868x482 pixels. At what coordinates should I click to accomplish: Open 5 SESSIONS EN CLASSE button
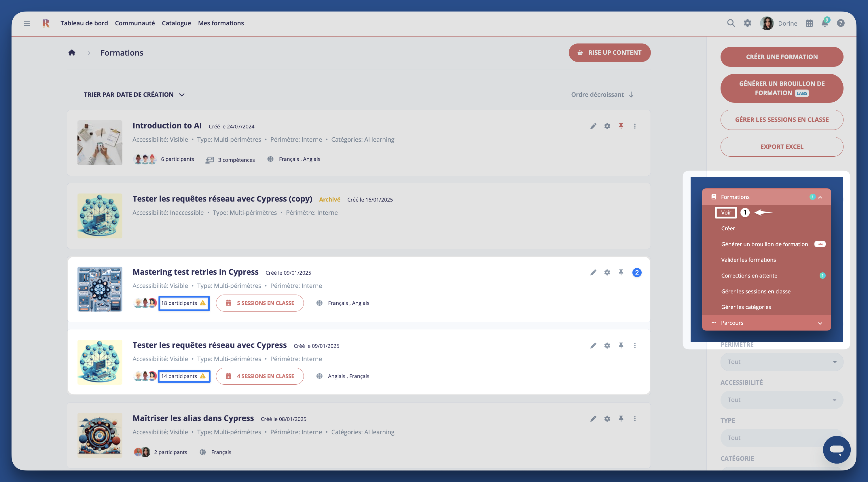[x=260, y=303]
